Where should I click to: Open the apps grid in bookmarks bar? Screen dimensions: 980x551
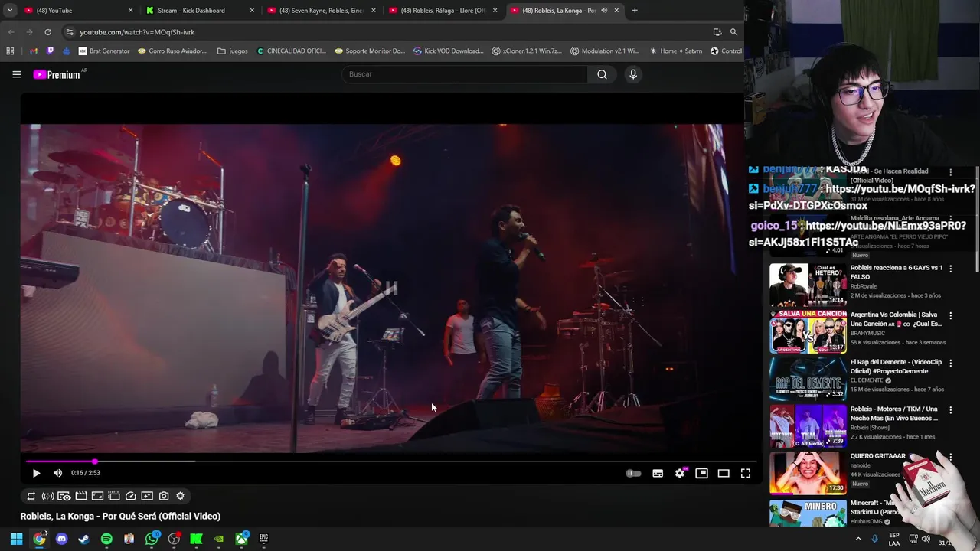click(x=10, y=51)
